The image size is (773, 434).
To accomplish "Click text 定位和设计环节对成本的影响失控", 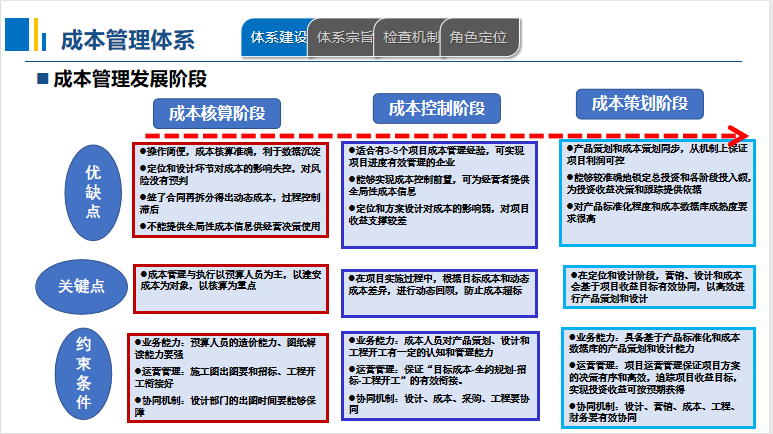I will click(x=222, y=169).
